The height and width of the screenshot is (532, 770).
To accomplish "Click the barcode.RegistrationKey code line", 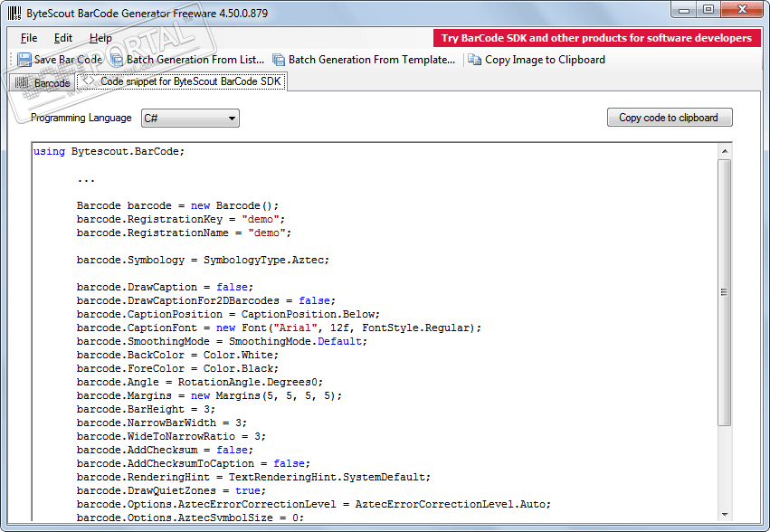I will coord(181,219).
